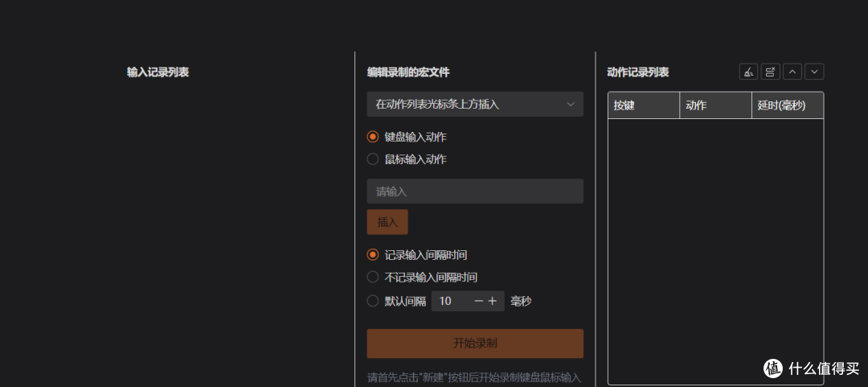Select the 鼠标输入动作 radio button

373,159
